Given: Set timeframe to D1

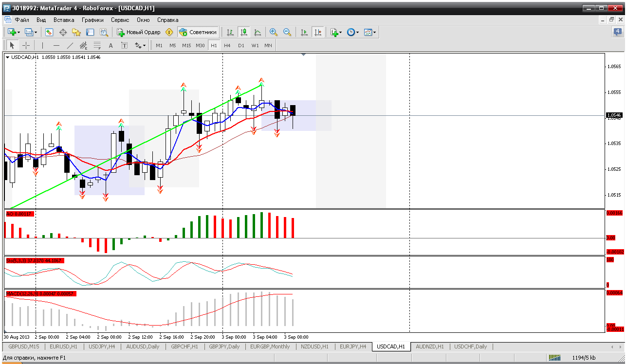Looking at the screenshot, I should click(x=241, y=45).
